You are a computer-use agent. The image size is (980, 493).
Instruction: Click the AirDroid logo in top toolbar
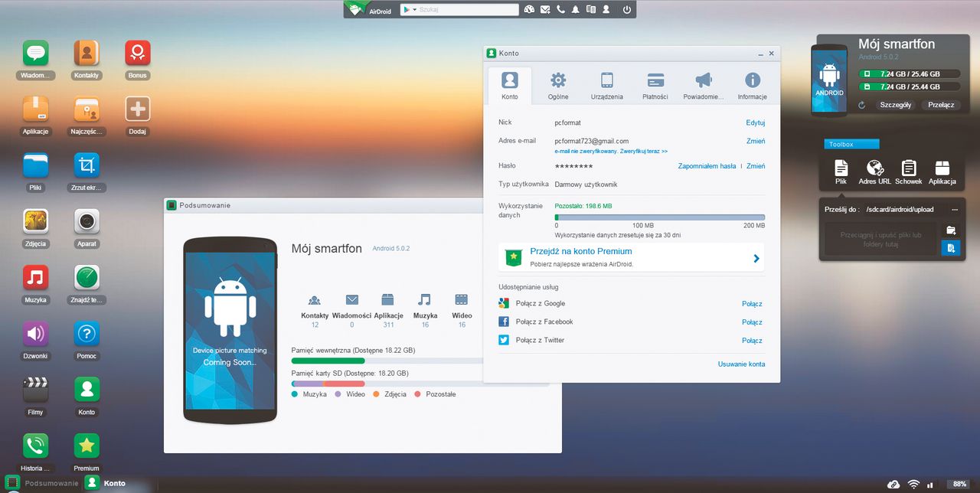[370, 9]
